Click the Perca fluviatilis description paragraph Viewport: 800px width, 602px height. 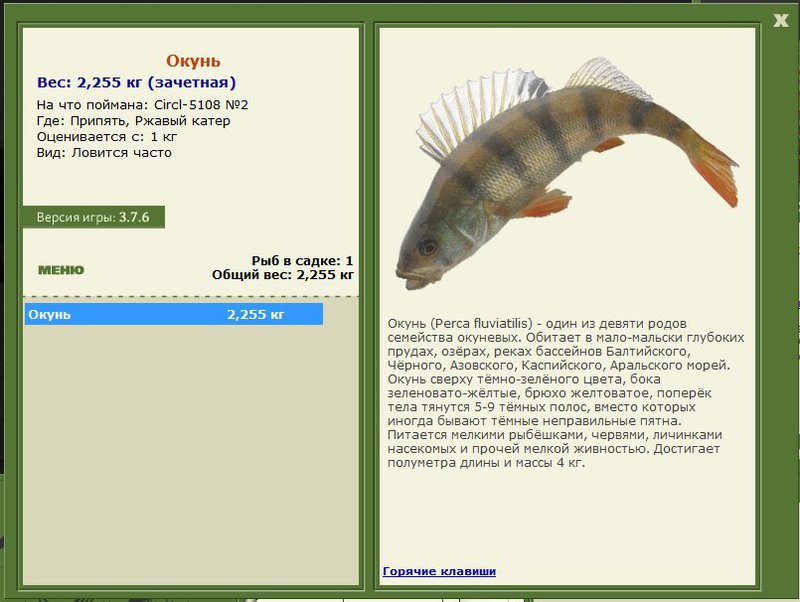click(565, 393)
